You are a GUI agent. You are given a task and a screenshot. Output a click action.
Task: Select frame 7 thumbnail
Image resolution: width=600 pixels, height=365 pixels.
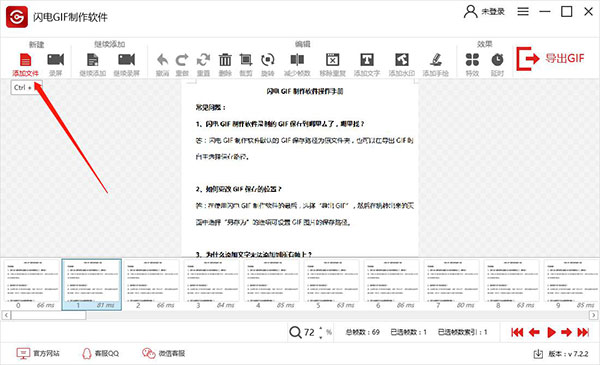[452, 284]
